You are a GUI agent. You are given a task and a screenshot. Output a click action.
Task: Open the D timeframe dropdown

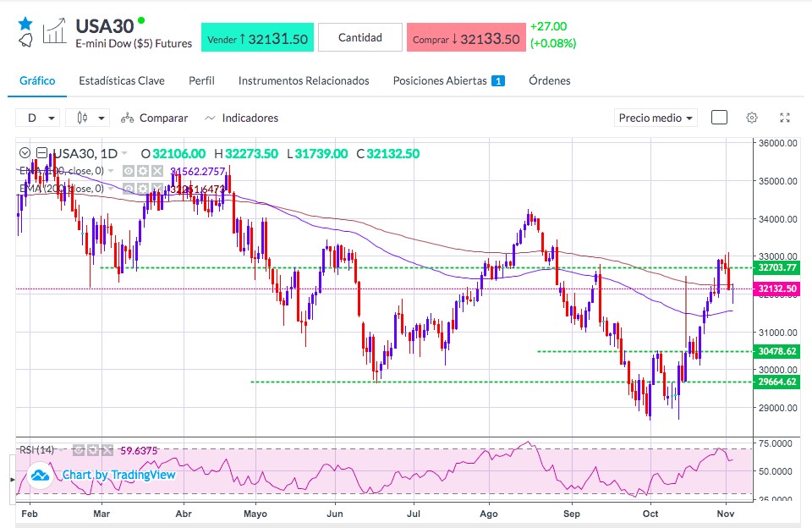click(x=38, y=118)
